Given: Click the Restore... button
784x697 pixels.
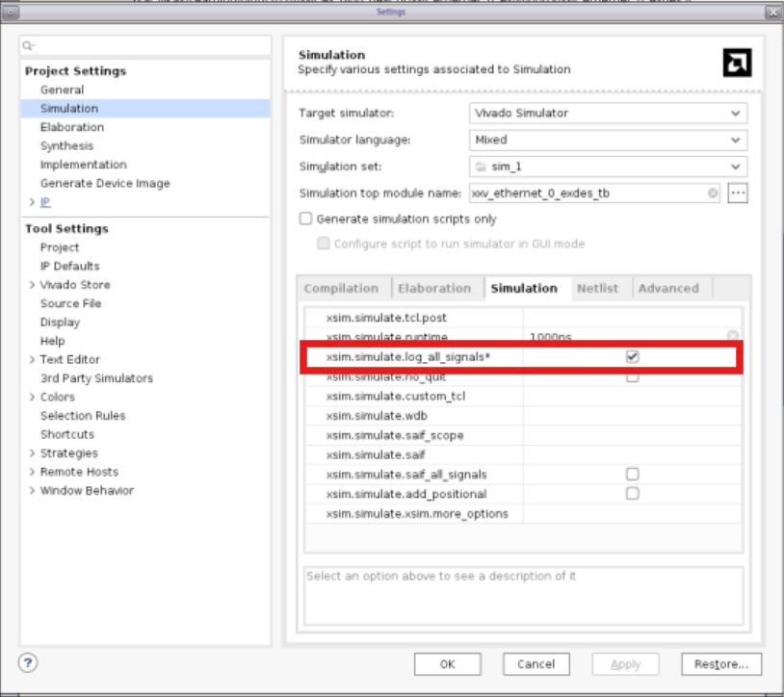Looking at the screenshot, I should 720,664.
